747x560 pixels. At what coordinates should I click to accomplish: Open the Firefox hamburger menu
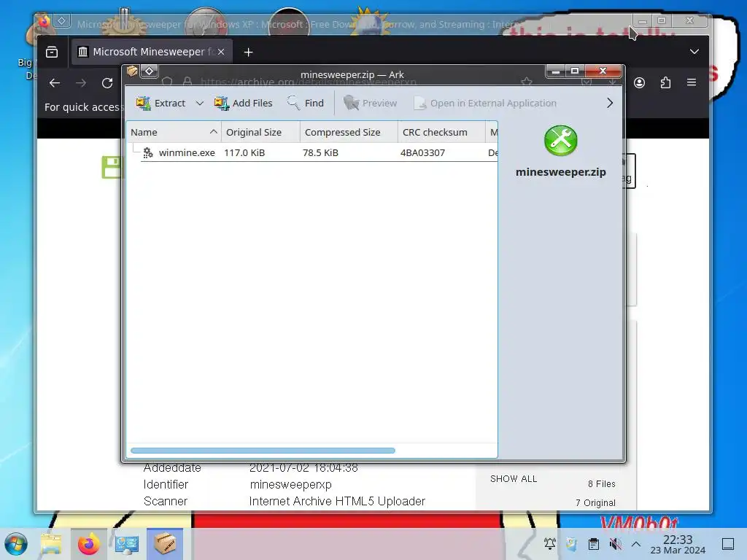coord(692,83)
